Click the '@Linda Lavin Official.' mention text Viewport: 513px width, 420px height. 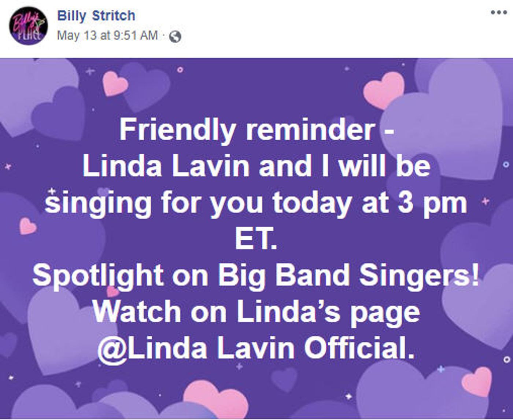(256, 348)
